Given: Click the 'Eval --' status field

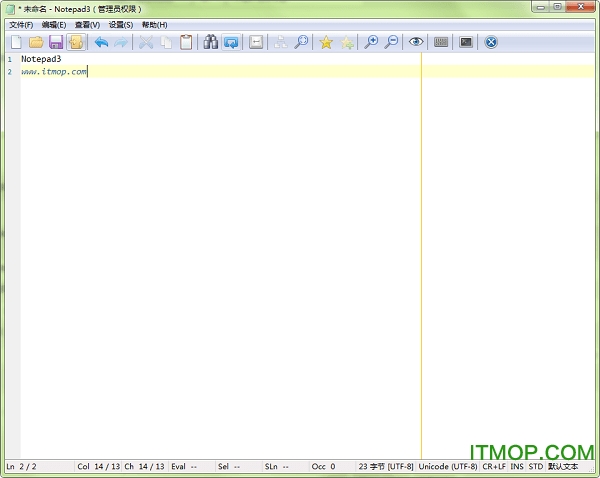Looking at the screenshot, I should [x=192, y=467].
